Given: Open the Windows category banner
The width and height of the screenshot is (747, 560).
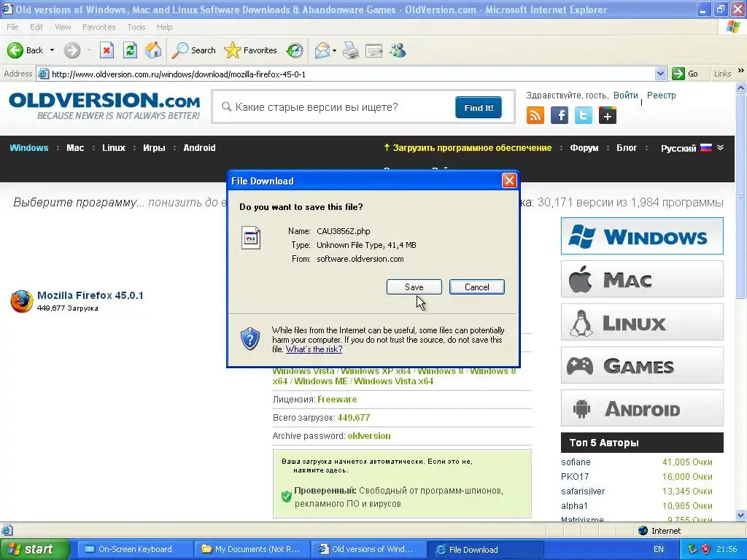Looking at the screenshot, I should click(x=642, y=236).
